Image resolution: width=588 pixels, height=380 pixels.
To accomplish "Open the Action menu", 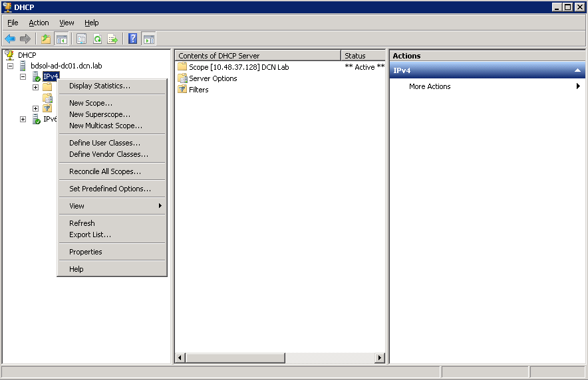I will (x=39, y=23).
